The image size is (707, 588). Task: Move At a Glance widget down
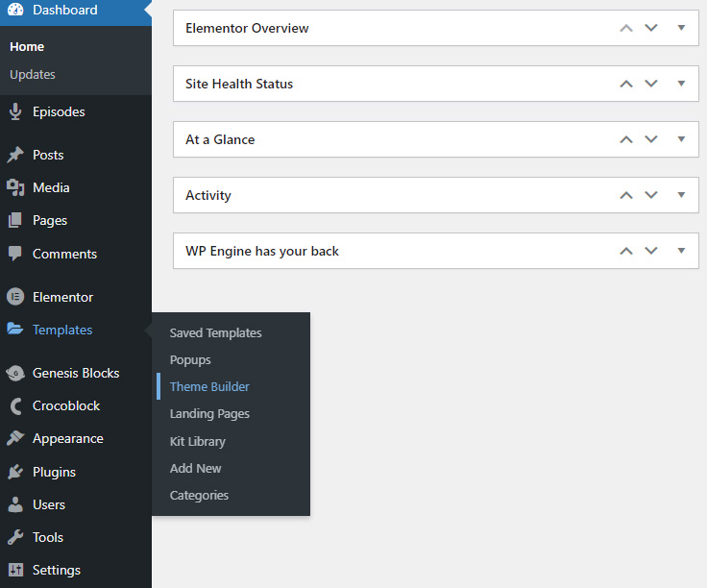tap(651, 139)
